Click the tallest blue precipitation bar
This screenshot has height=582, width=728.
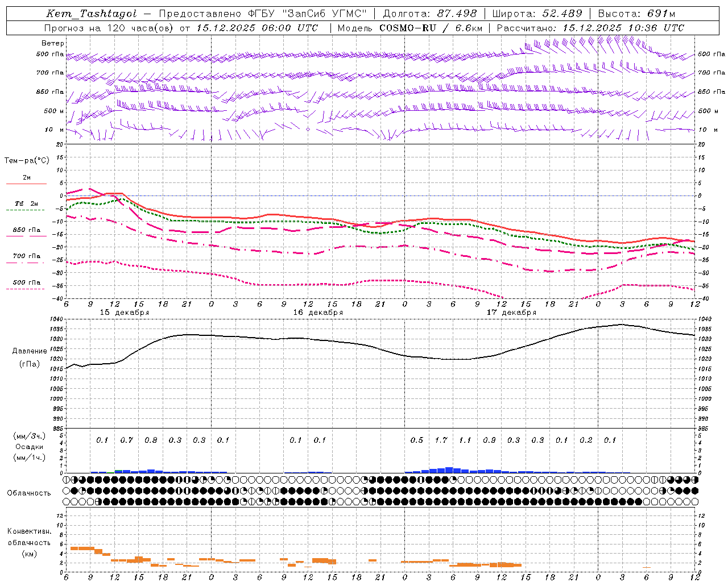[x=449, y=470]
